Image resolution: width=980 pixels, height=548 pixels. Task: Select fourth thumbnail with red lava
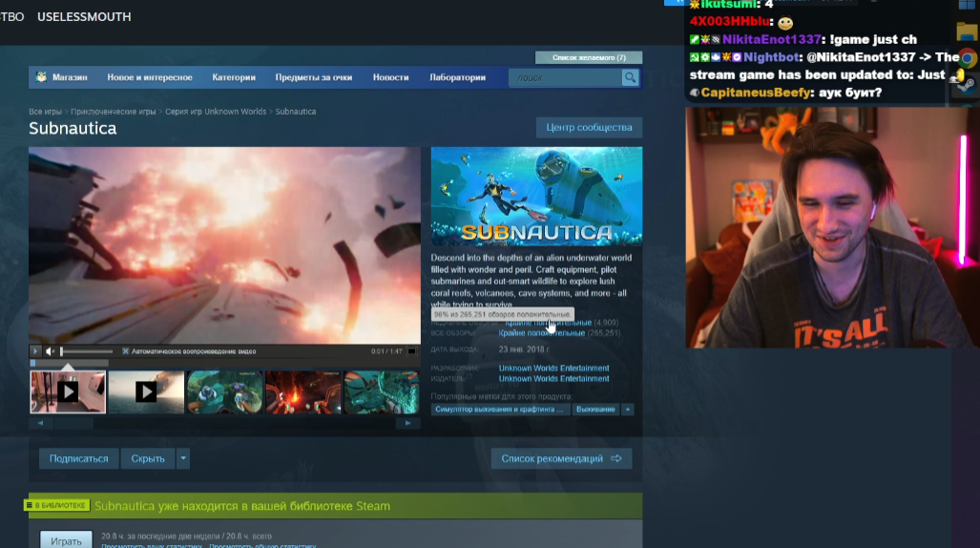point(303,392)
